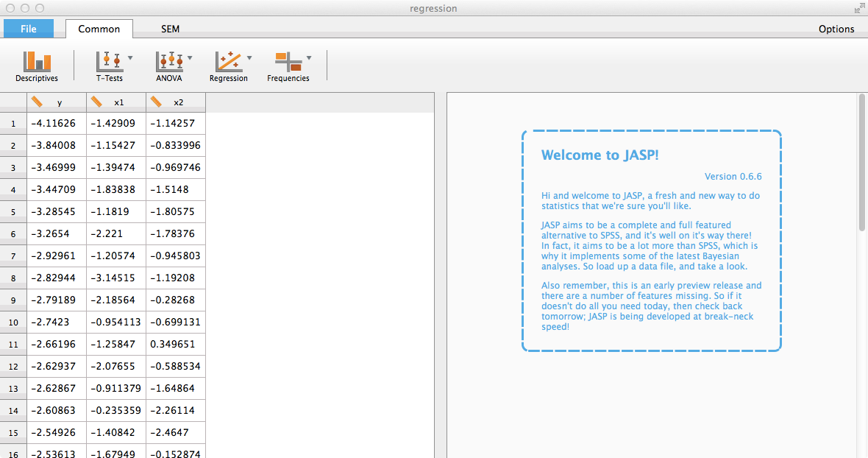
Task: Click the cell showing -0.969746
Action: [176, 168]
